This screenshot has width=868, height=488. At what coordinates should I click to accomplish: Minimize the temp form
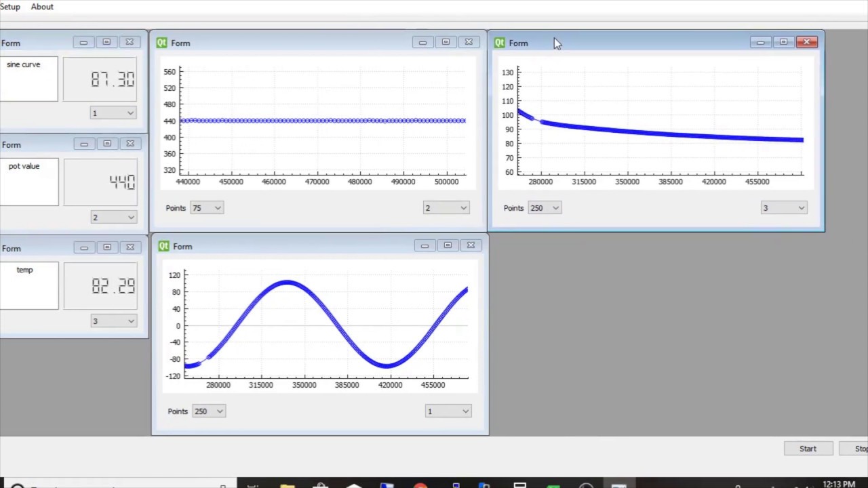coord(84,247)
